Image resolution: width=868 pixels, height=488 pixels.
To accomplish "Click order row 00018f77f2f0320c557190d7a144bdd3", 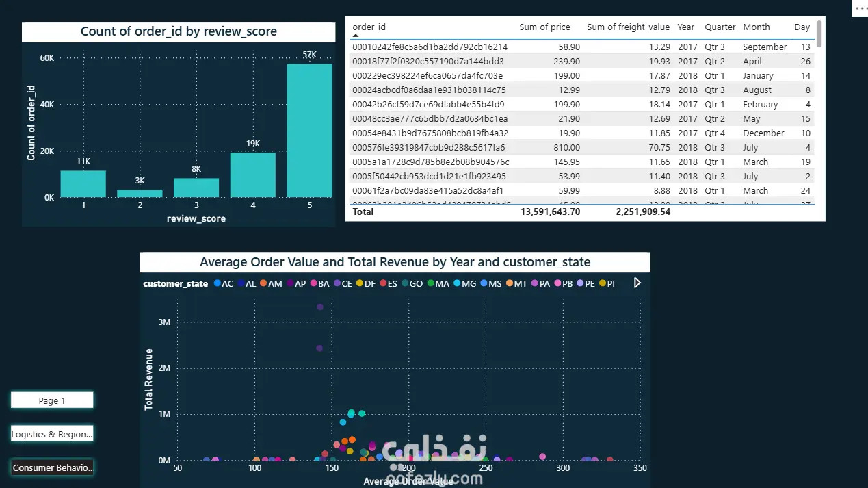I will coord(581,62).
